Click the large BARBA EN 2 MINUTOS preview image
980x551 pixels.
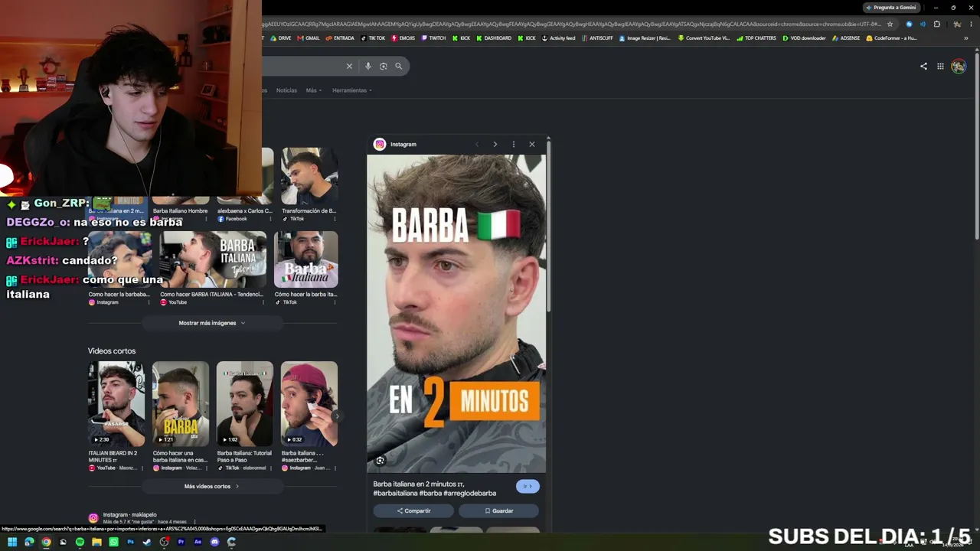tap(456, 314)
